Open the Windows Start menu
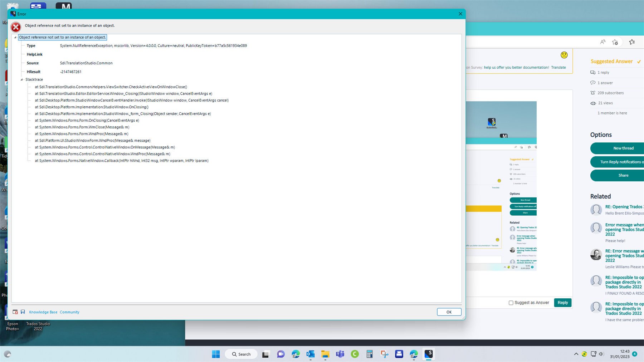Image resolution: width=644 pixels, height=362 pixels. [216, 354]
